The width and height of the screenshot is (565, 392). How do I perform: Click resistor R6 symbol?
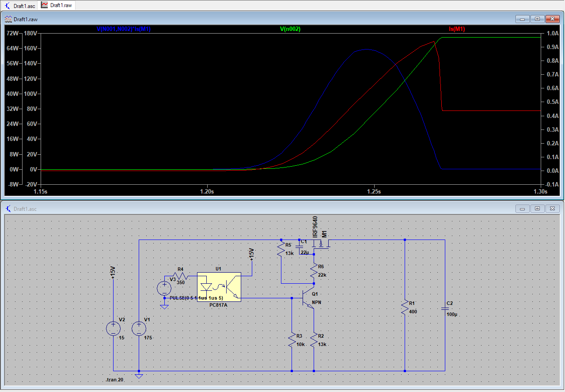point(314,270)
